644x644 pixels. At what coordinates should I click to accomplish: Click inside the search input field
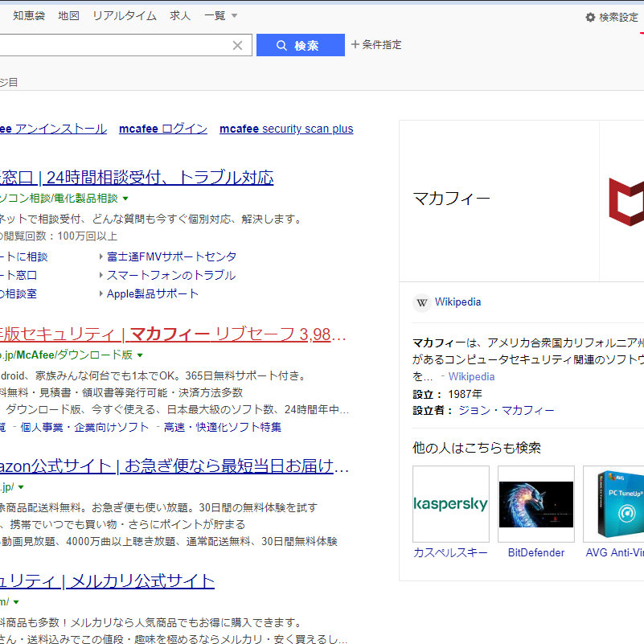[121, 44]
